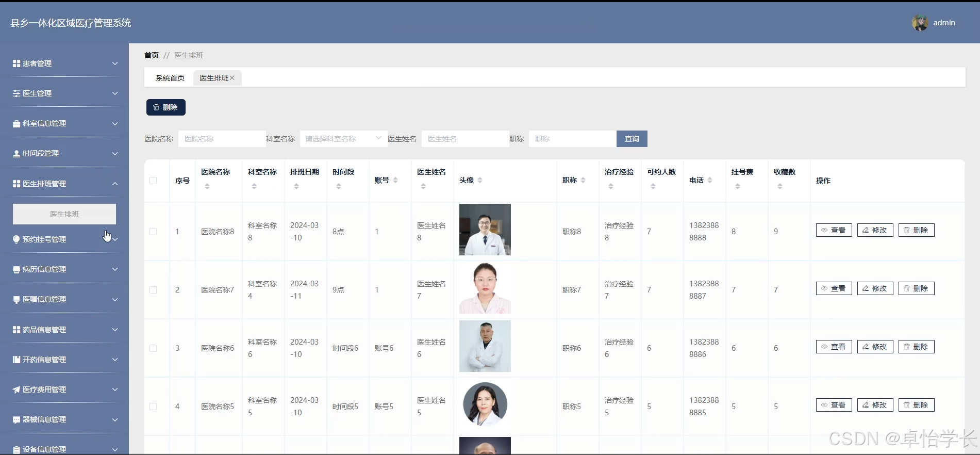This screenshot has height=455, width=980.
Task: Check the checkbox for row 1
Action: pos(153,232)
